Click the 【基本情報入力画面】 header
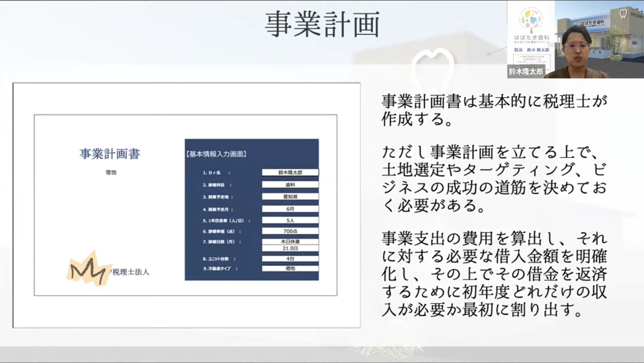This screenshot has width=644, height=363. 217,154
